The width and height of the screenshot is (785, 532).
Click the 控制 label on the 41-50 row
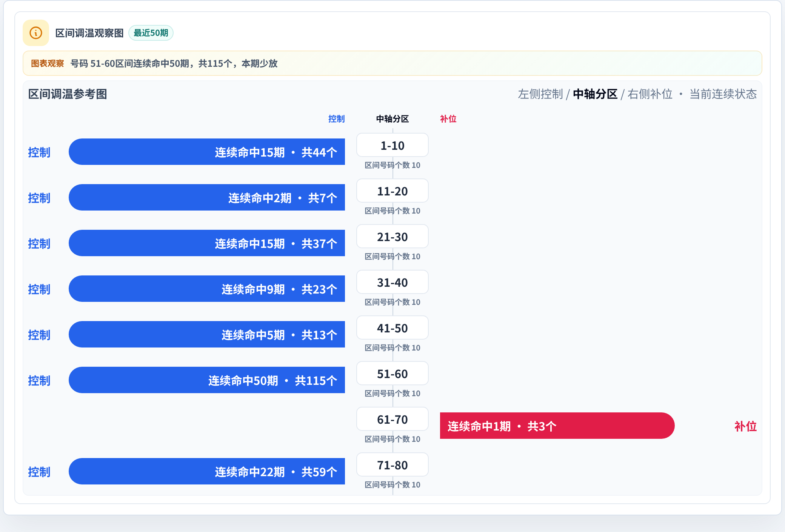(39, 335)
